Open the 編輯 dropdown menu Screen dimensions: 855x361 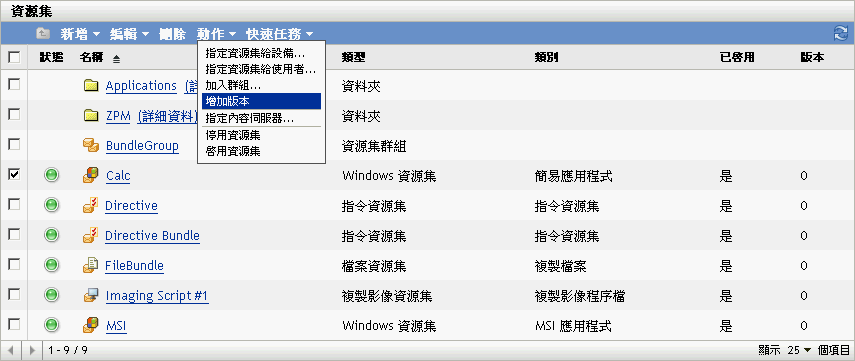129,34
